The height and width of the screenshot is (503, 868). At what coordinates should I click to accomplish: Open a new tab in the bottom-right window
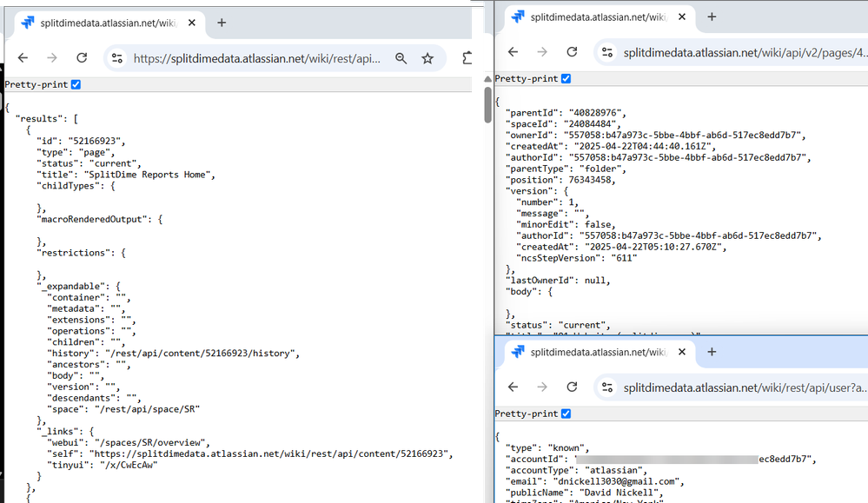pos(712,353)
